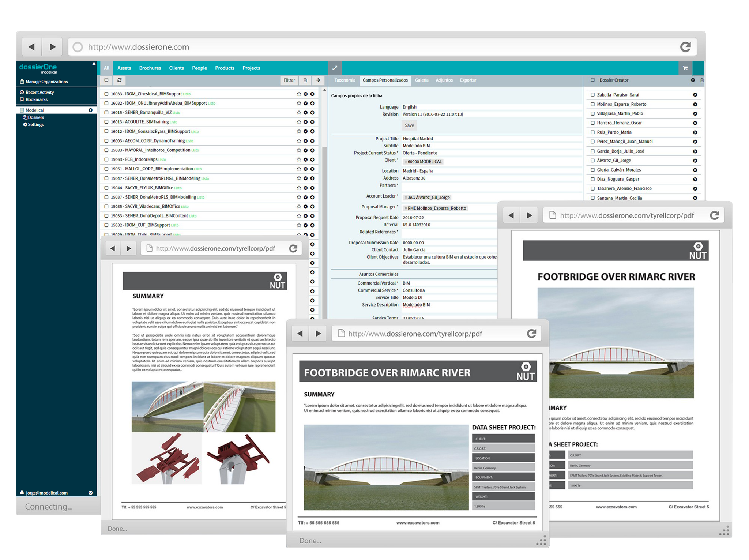Click the expand fullscreen icon on detail panel
749x560 pixels.
coord(335,68)
